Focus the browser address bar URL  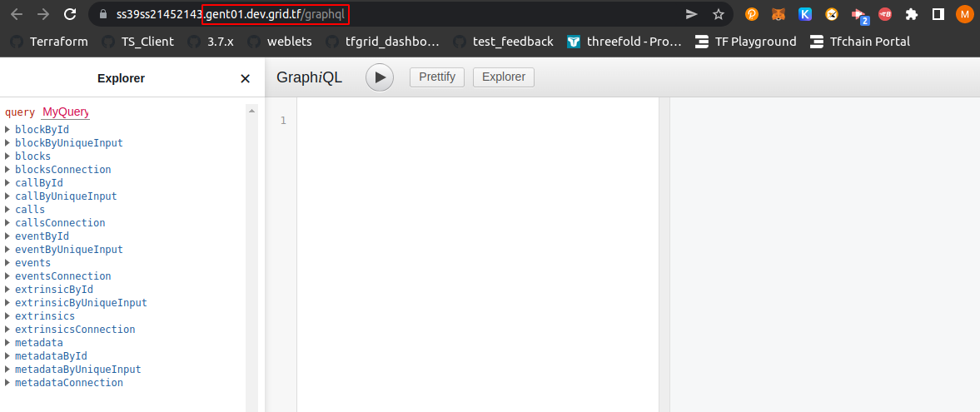point(230,14)
